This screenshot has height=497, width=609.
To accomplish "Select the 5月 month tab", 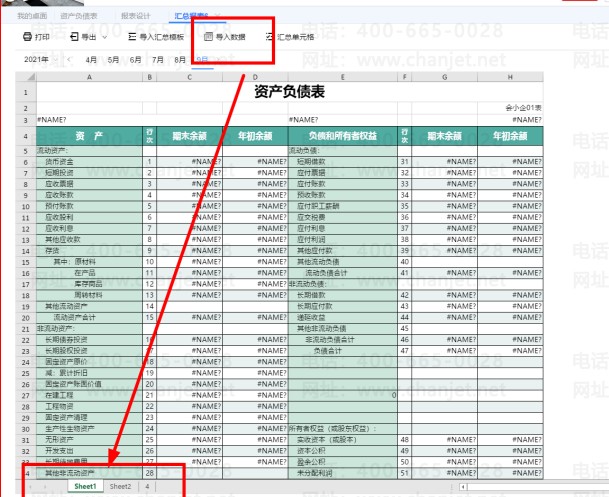I will [x=113, y=60].
